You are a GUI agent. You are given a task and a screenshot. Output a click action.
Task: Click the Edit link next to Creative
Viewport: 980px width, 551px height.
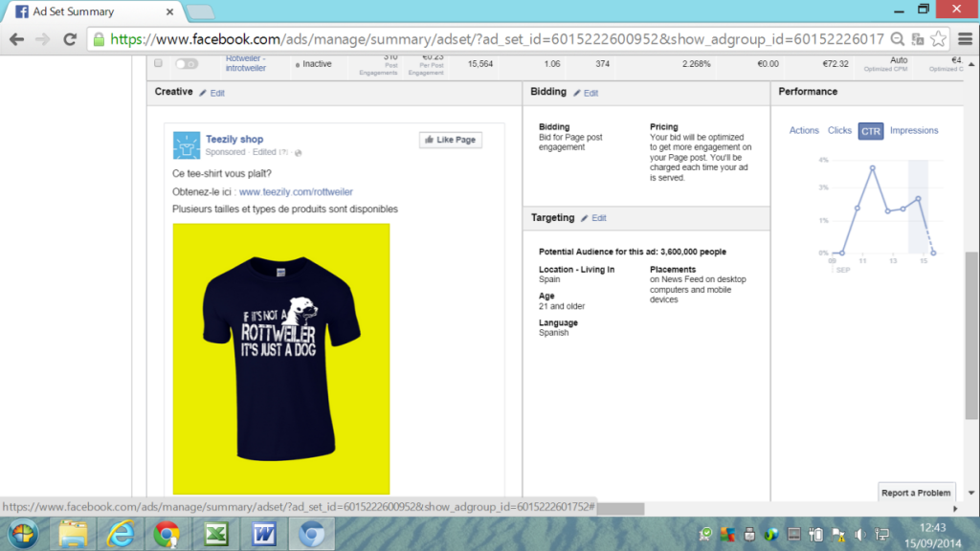coord(217,93)
